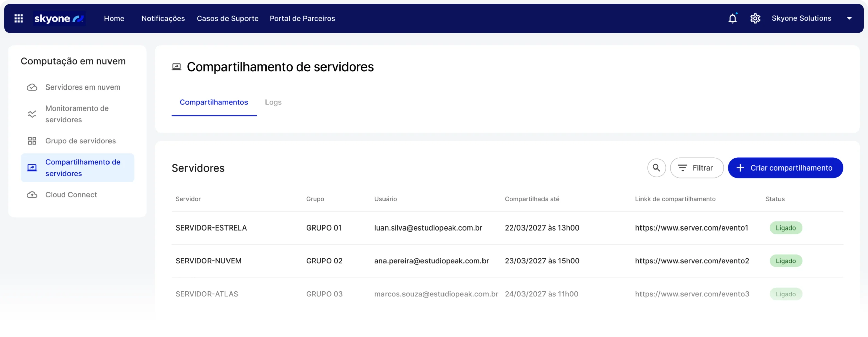
Task: Click the Monitoramento de servidores icon
Action: (x=32, y=114)
